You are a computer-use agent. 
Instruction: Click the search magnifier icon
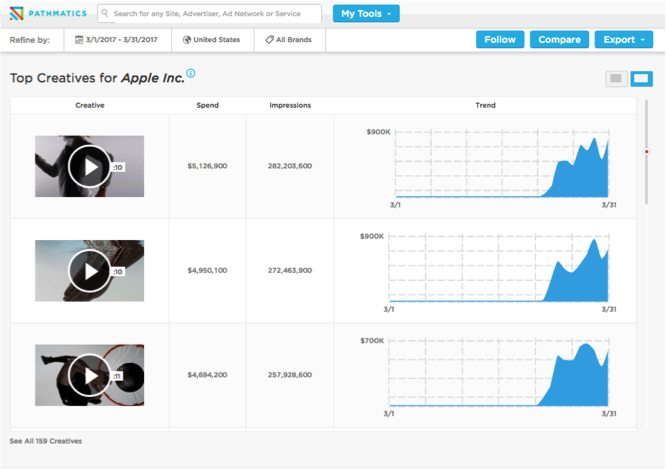pos(105,14)
